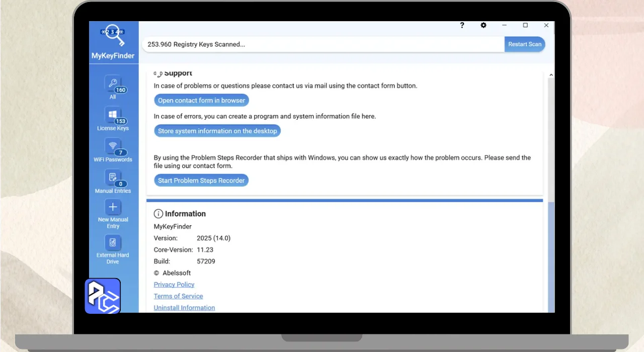
Task: Click the Build number 57209
Action: pyautogui.click(x=206, y=261)
